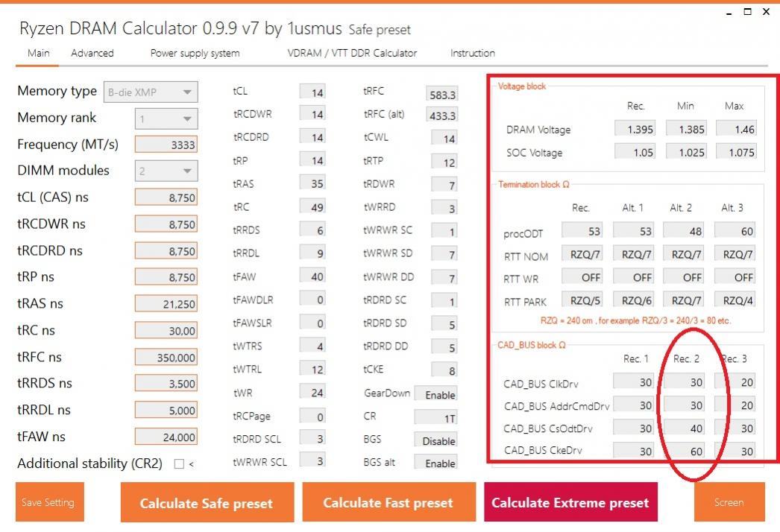The image size is (780, 532).
Task: Select the DRAM Voltage Max 1.46
Action: pyautogui.click(x=736, y=129)
